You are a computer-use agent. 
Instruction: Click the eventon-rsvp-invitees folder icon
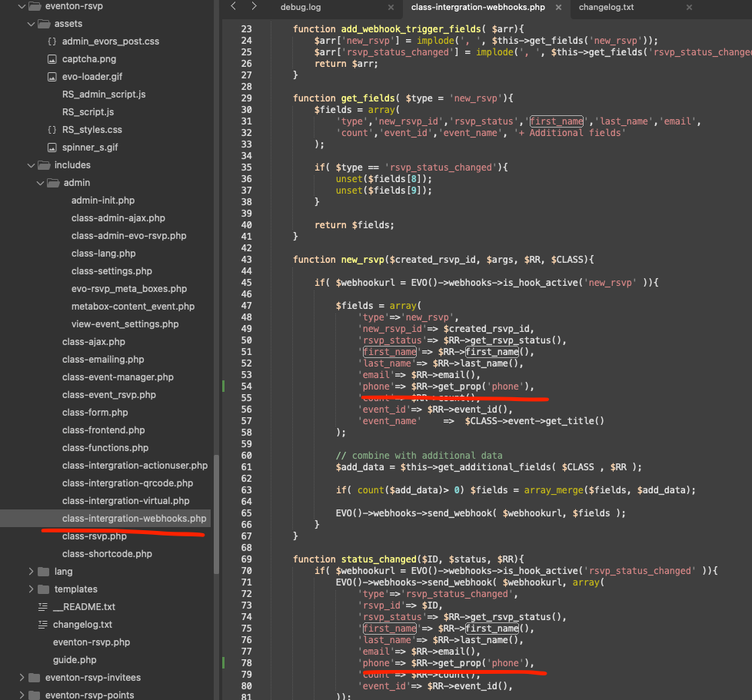tap(34, 678)
